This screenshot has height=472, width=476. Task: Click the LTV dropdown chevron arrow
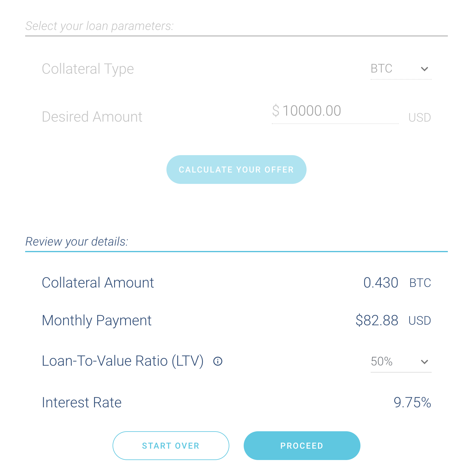[424, 362]
